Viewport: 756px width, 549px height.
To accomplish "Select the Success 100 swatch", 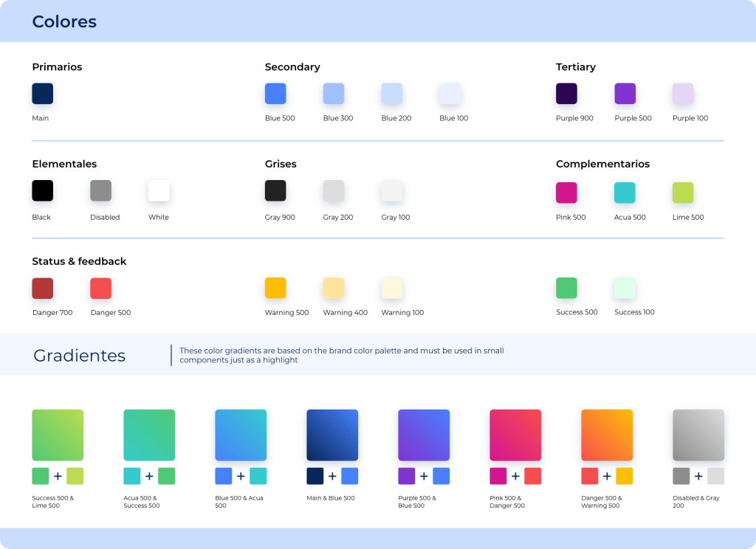I will pos(625,288).
